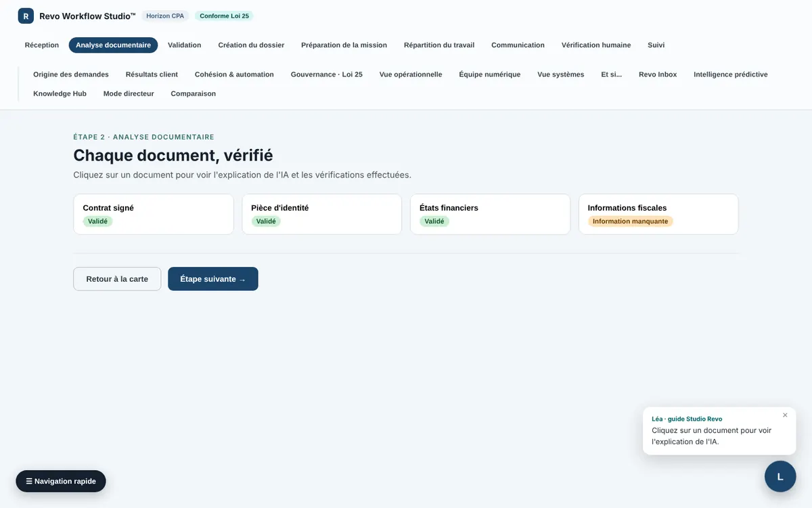Open Léa assistant avatar button
Screen dimensions: 812x508
(780, 476)
